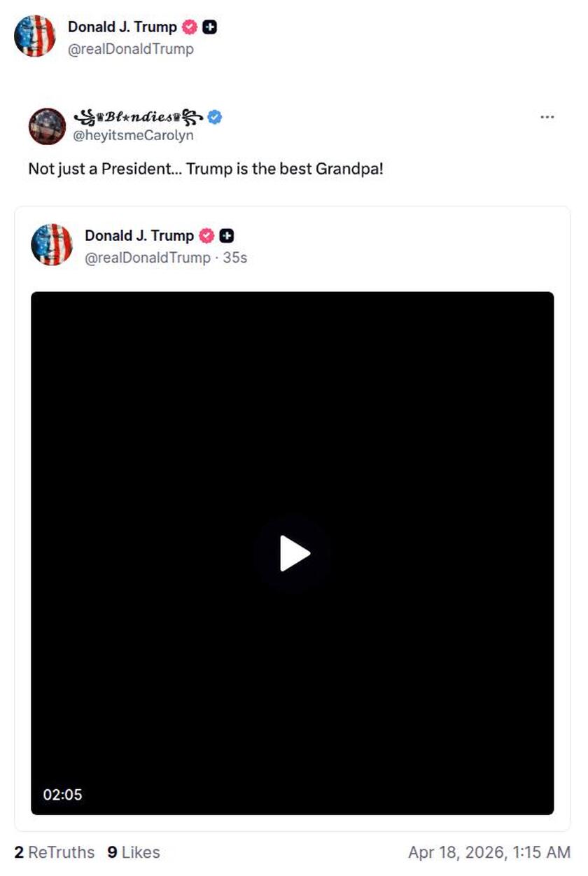Click the 35s timestamp on the quoted post
This screenshot has width=588, height=876.
pos(239,258)
